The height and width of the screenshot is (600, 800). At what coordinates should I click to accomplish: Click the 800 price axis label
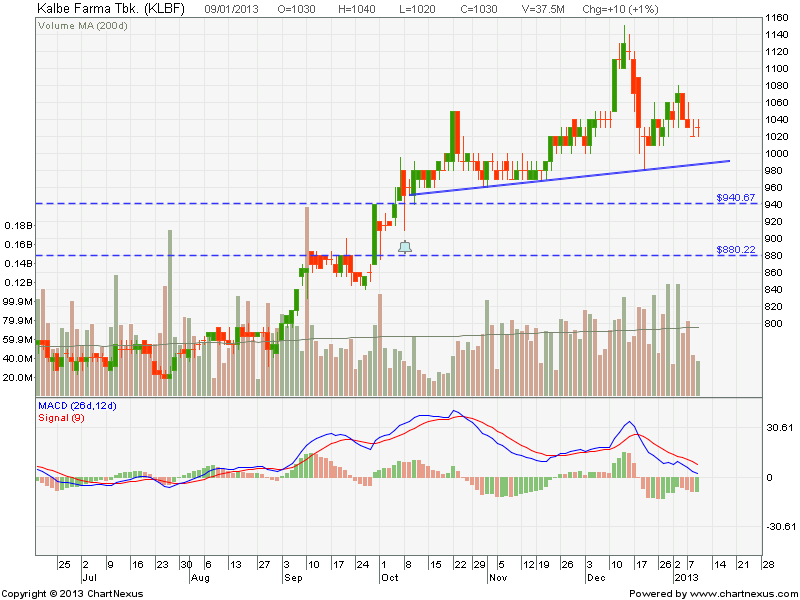click(774, 323)
